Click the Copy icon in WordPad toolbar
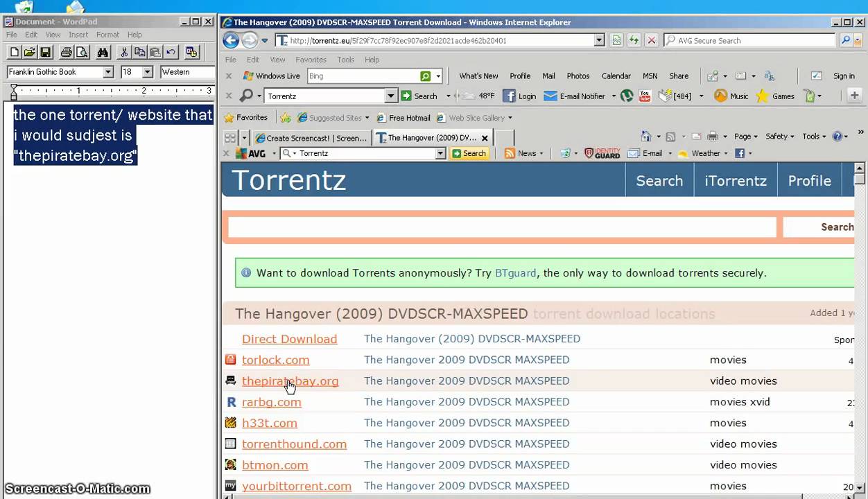 (139, 52)
